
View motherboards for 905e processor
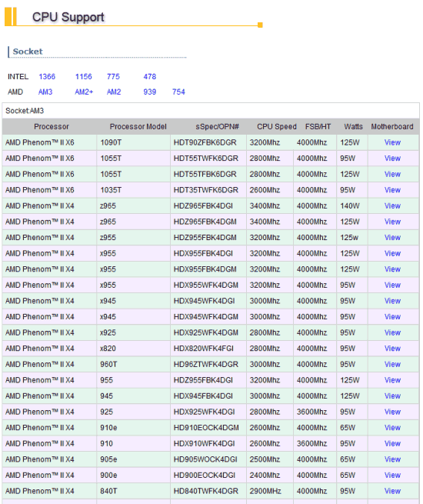392,459
